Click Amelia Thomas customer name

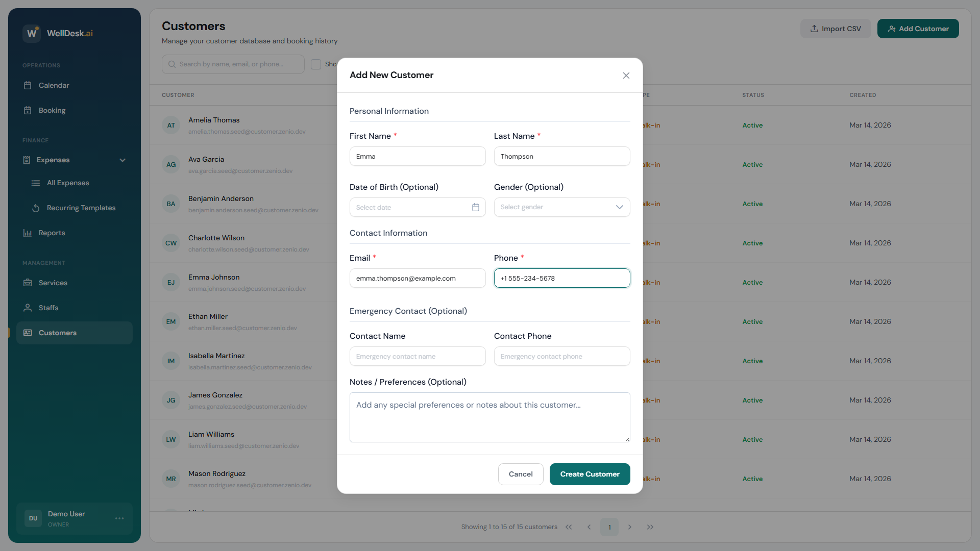coord(214,120)
